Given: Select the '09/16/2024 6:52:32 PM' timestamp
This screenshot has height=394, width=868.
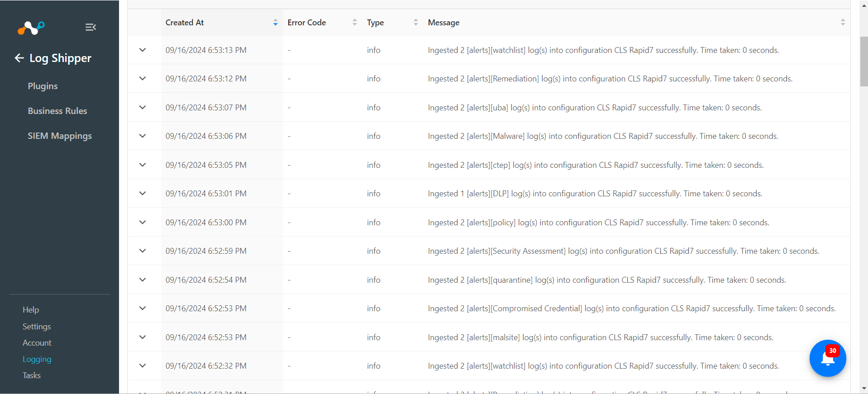Looking at the screenshot, I should pos(206,366).
